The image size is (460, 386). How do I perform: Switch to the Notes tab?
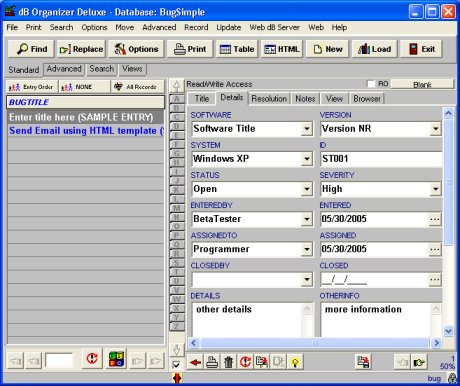(x=305, y=99)
